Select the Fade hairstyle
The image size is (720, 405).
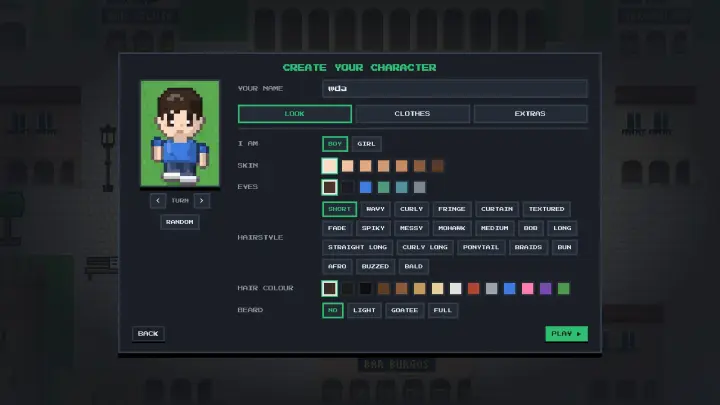click(x=337, y=228)
